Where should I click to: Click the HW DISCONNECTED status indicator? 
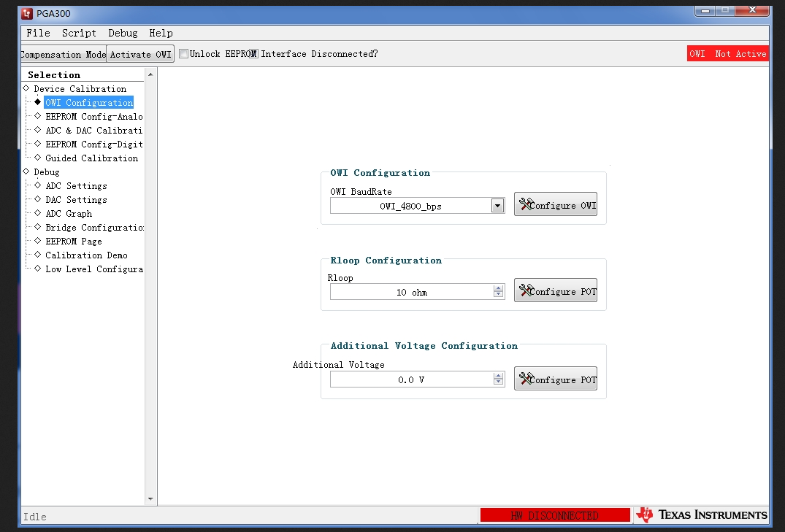pyautogui.click(x=555, y=515)
